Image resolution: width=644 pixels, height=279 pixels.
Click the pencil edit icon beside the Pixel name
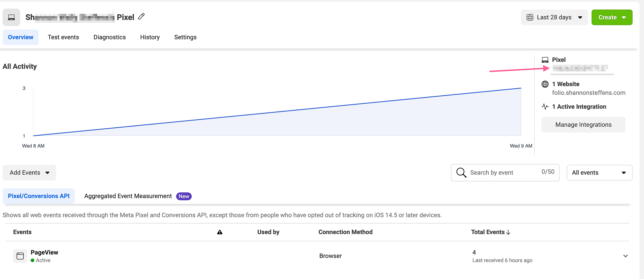141,17
